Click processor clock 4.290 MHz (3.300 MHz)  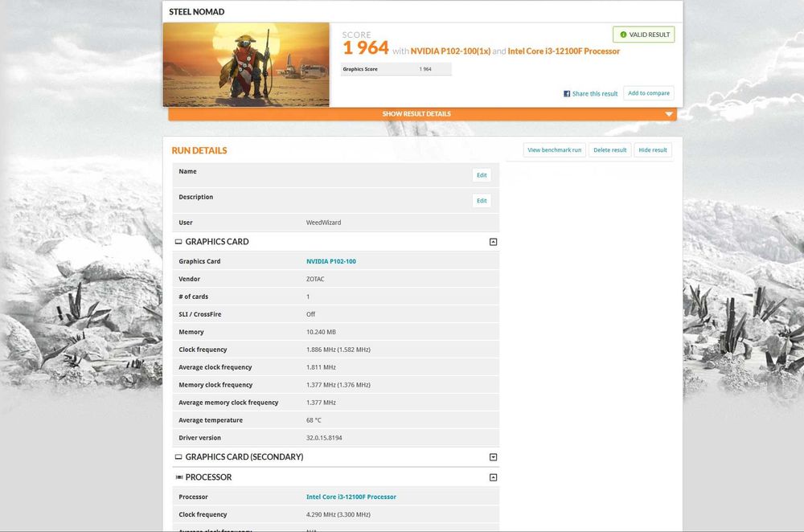pos(338,514)
